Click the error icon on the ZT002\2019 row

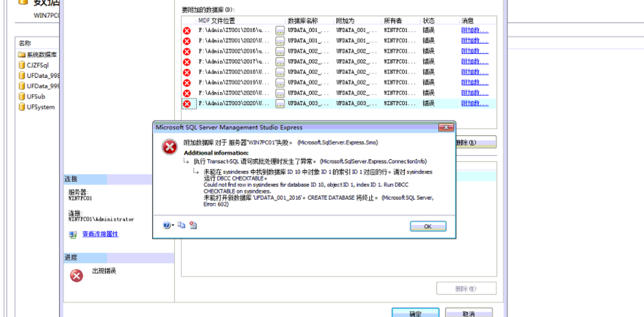point(187,83)
